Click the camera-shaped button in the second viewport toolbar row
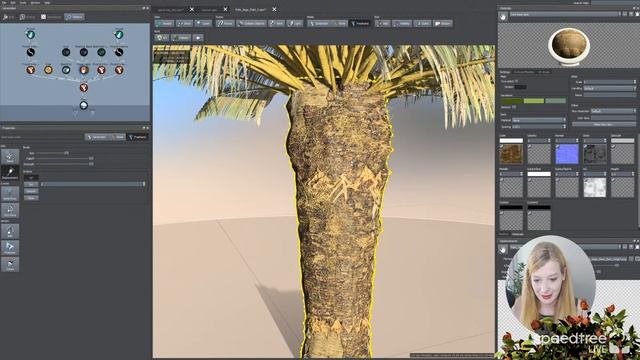This screenshot has width=640, height=360. click(x=198, y=38)
